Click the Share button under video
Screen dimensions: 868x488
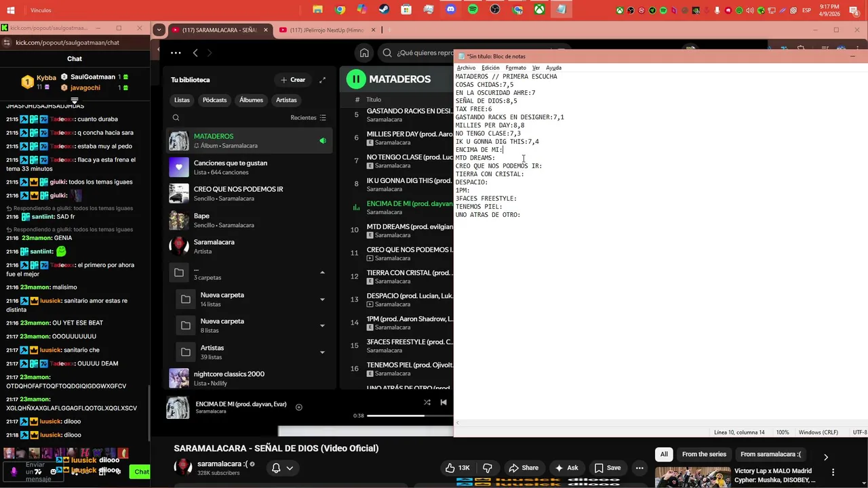[524, 468]
